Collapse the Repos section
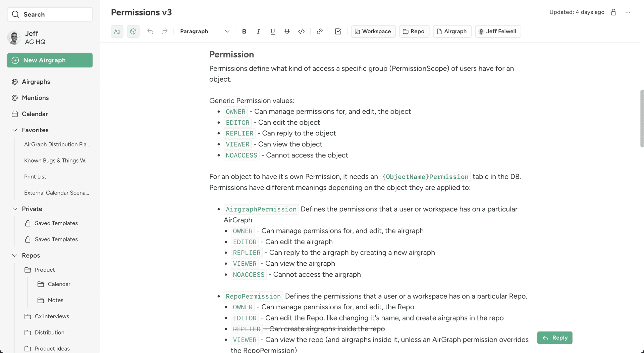This screenshot has height=353, width=644. pos(15,255)
